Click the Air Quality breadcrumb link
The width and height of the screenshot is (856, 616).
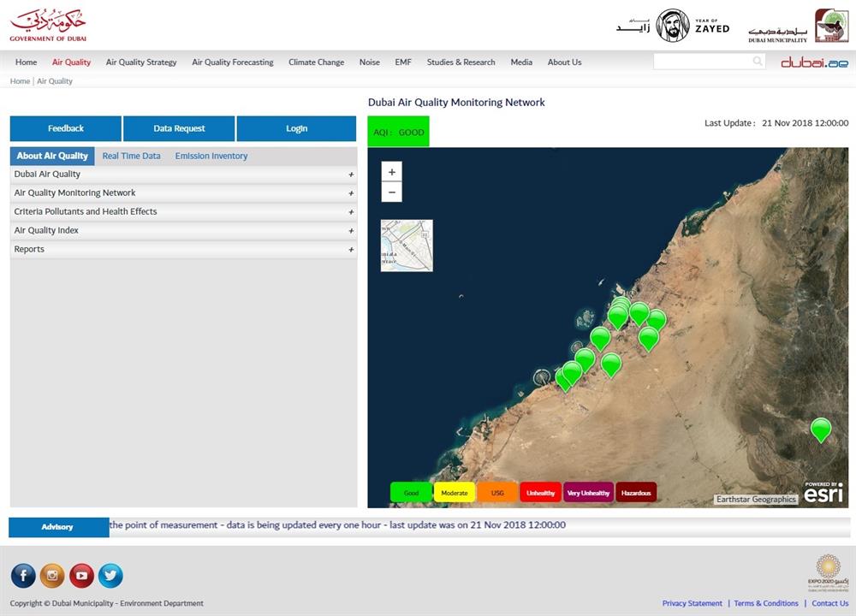click(x=55, y=81)
